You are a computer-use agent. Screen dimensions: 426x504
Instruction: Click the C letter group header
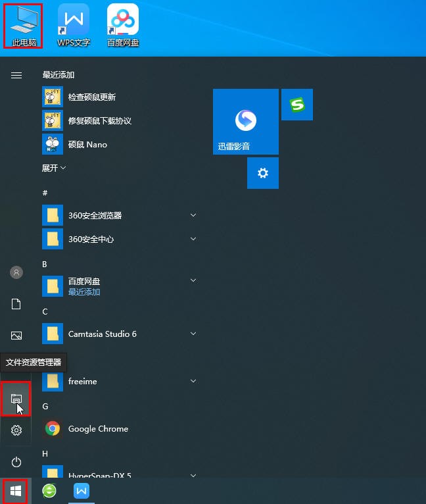pos(45,311)
